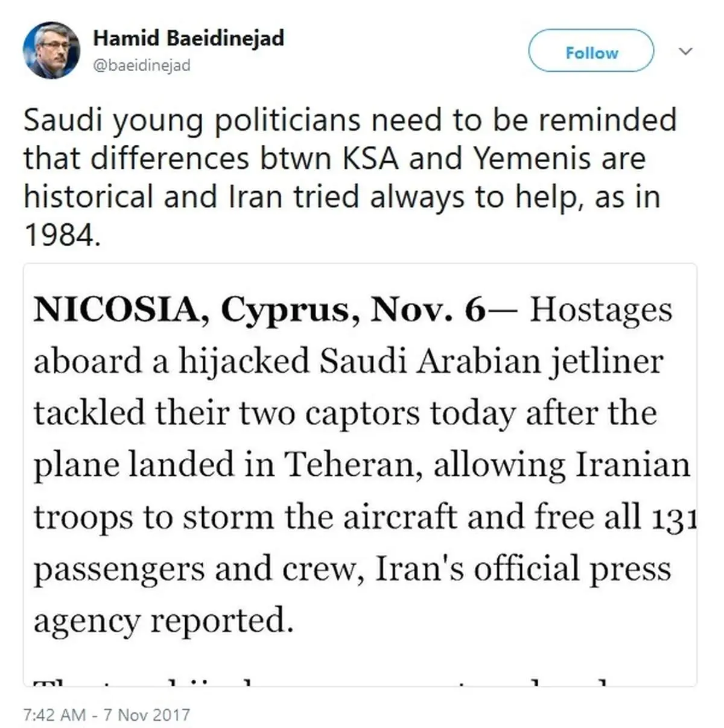Follow Hamid Baeidinejad
This screenshot has width=724, height=728.
point(591,51)
